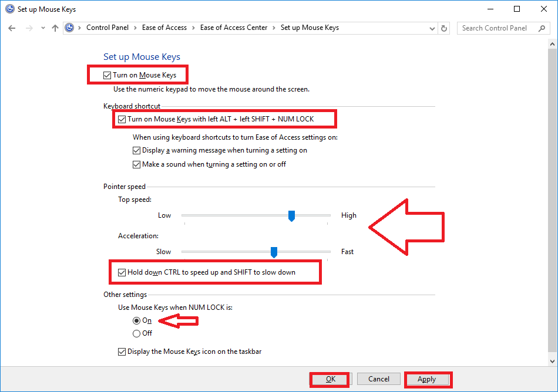Select the Off radio button for NUM LOCK
The height and width of the screenshot is (392, 558).
pos(136,333)
